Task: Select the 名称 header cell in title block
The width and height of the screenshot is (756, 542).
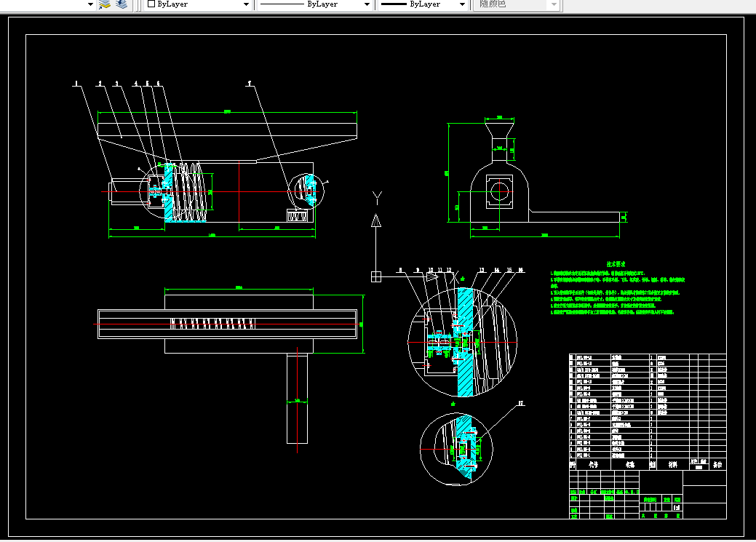Action: pos(629,464)
